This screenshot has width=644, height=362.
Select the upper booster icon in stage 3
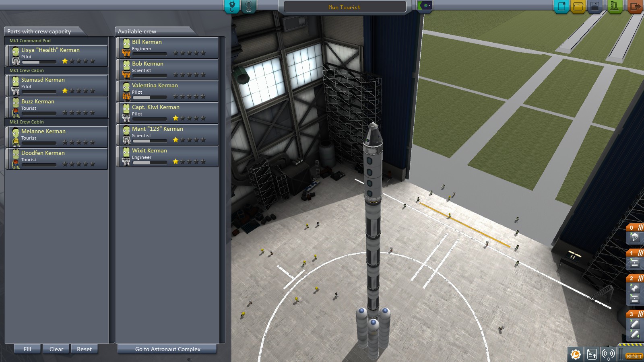click(634, 324)
